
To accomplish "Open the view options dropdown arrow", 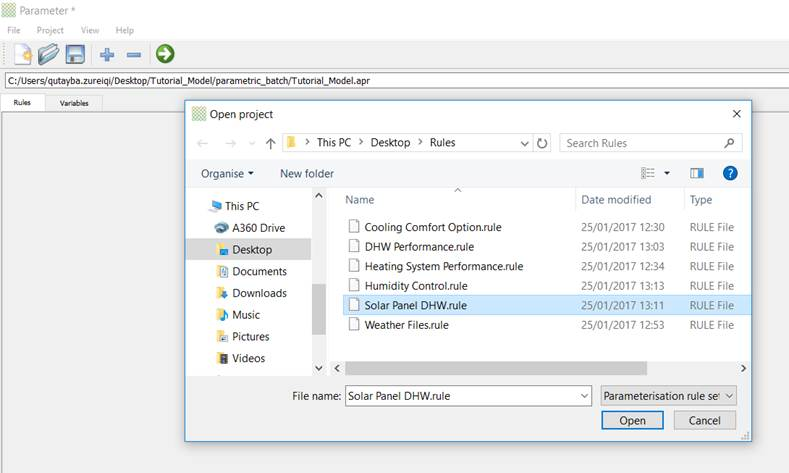I will (667, 173).
